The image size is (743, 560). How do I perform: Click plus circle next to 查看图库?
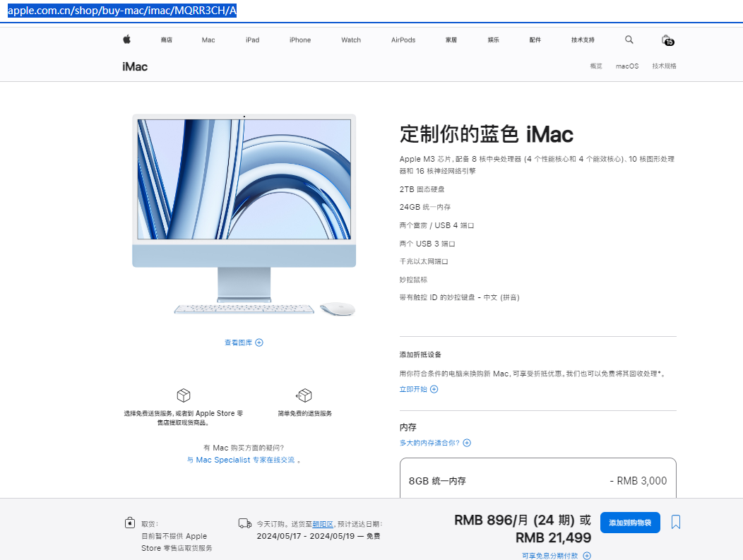click(x=259, y=342)
